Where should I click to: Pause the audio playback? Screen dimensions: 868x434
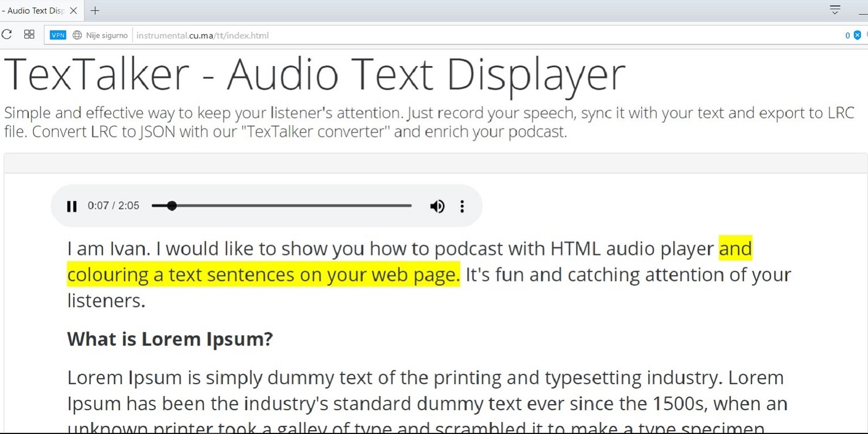click(72, 206)
